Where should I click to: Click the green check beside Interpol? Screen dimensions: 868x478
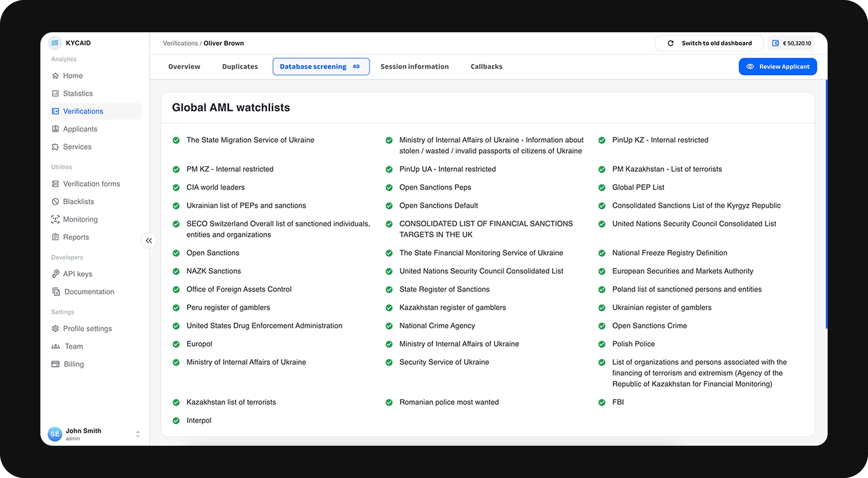pyautogui.click(x=176, y=421)
